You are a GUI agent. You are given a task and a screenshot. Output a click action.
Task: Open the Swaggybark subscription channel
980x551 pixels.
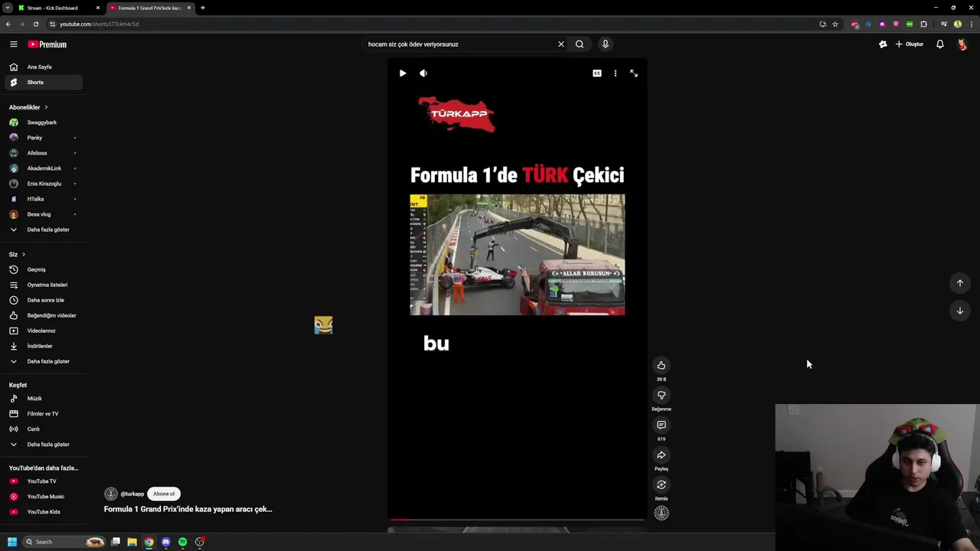click(44, 122)
